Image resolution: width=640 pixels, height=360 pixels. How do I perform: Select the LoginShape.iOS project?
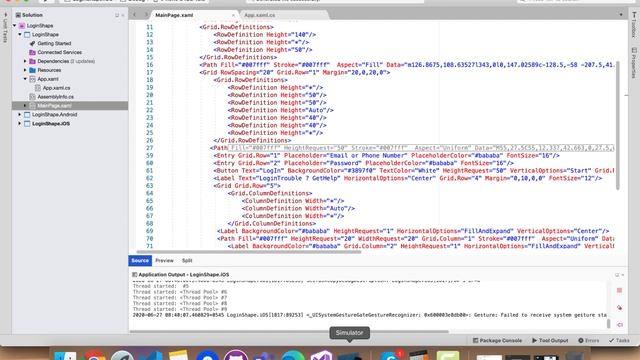pos(51,124)
